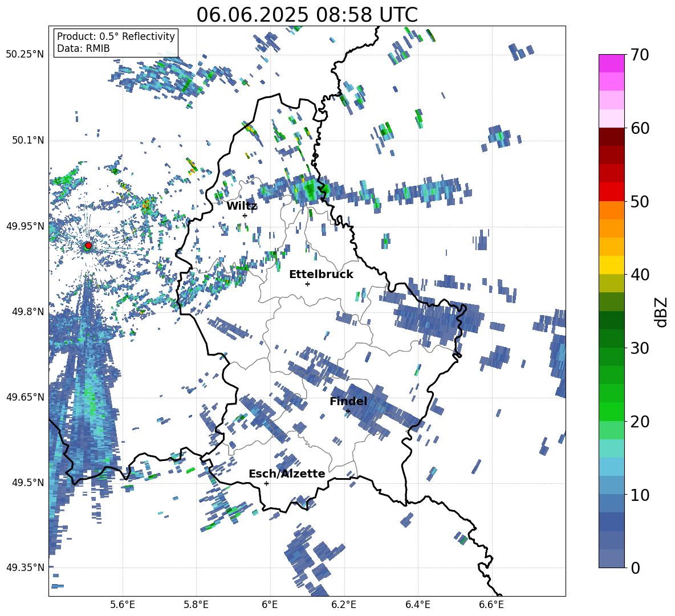
Task: Click the colorbar tick value 40
Action: 640,275
